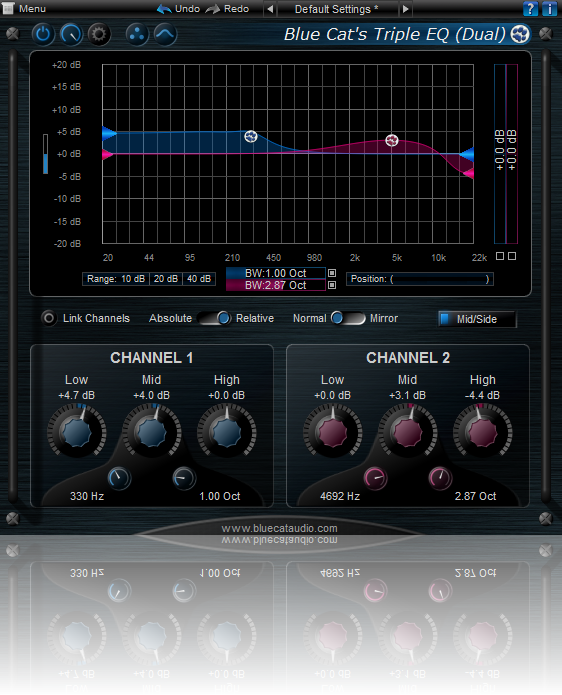
Task: Set graph range to 40 dB
Action: point(199,279)
